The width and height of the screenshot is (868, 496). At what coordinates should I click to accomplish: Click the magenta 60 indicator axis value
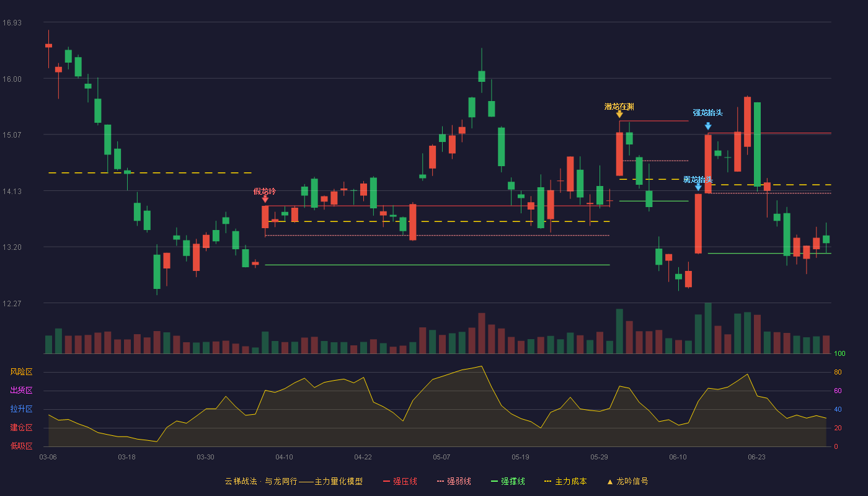[838, 391]
